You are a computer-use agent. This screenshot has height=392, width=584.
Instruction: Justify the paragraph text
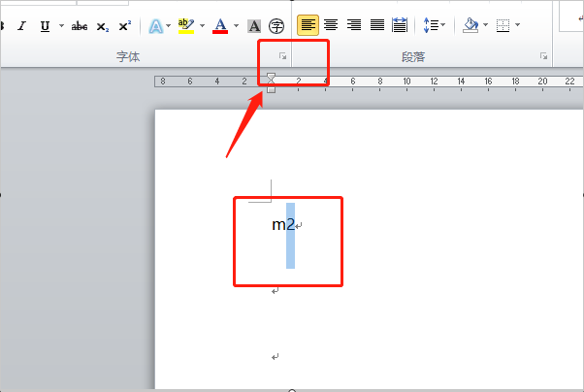tap(377, 25)
